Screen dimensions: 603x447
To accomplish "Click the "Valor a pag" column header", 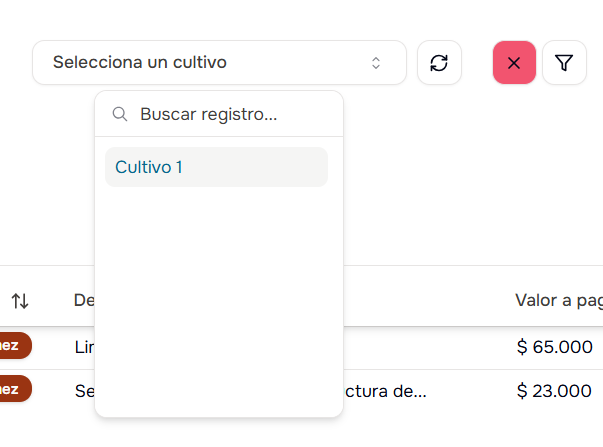I will point(558,300).
